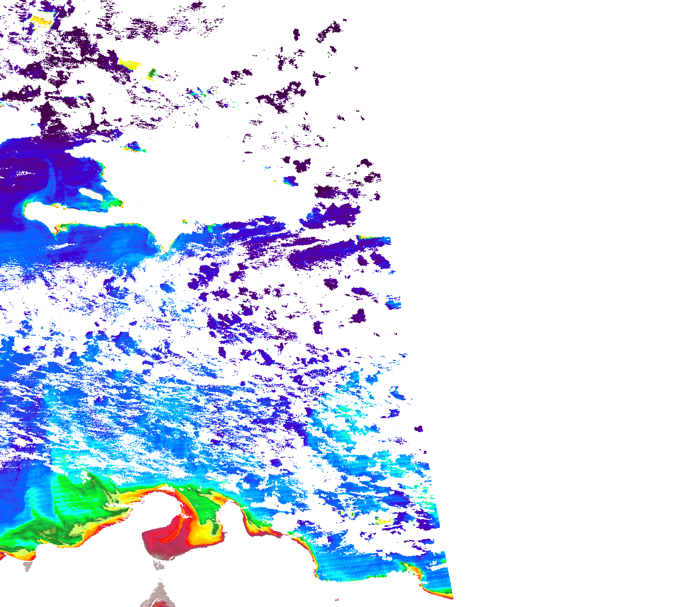Click the small yellow spot in lower-right blue area
700x607 pixels.
coord(384,520)
